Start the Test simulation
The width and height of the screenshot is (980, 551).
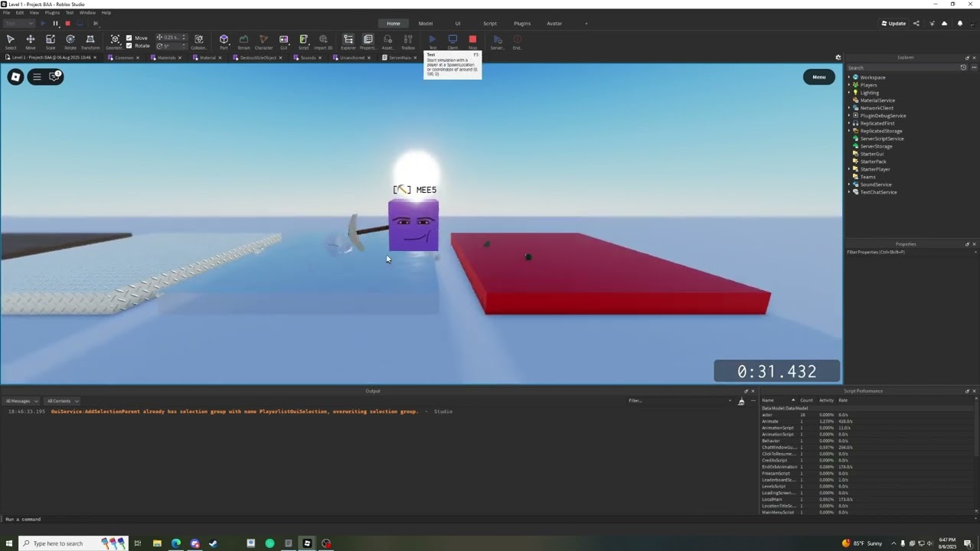click(x=433, y=41)
